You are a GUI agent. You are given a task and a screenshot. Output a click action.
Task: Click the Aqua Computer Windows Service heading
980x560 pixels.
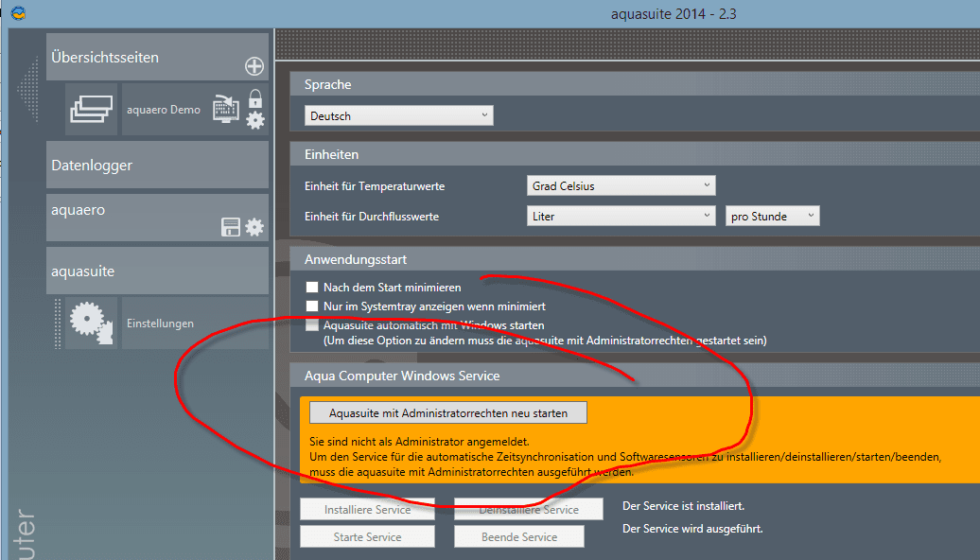tap(402, 376)
